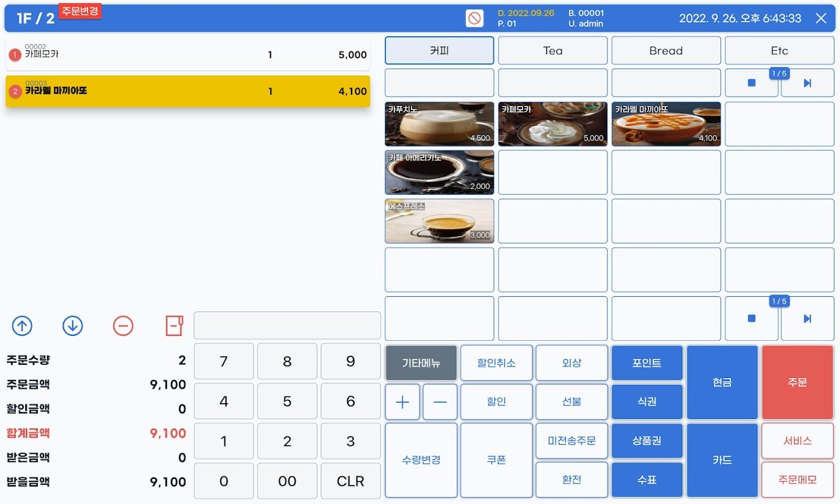Click the plus quantity button
The width and height of the screenshot is (840, 504).
[402, 402]
